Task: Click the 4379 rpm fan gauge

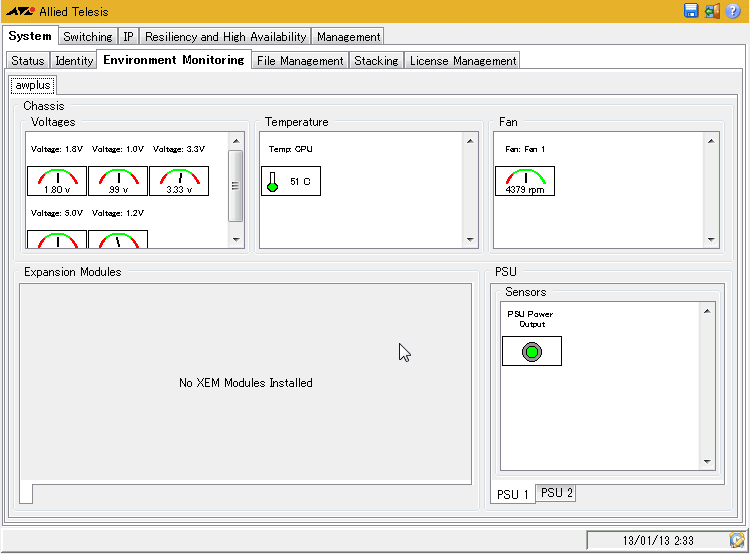Action: [525, 181]
